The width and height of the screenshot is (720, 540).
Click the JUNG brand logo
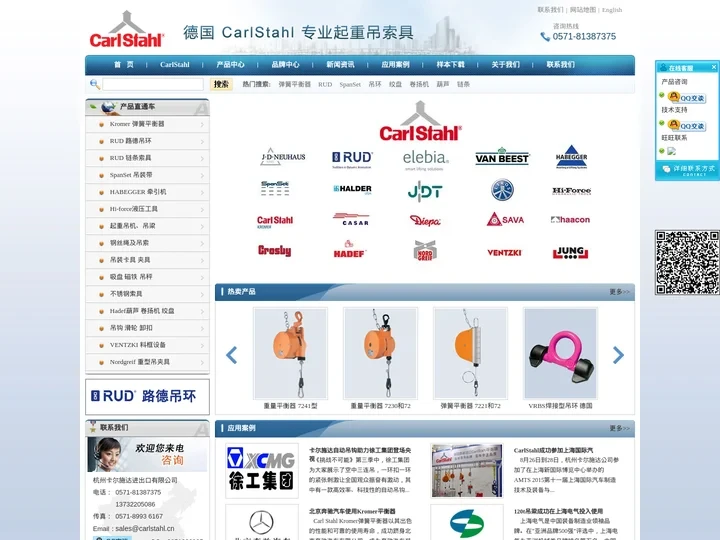570,252
